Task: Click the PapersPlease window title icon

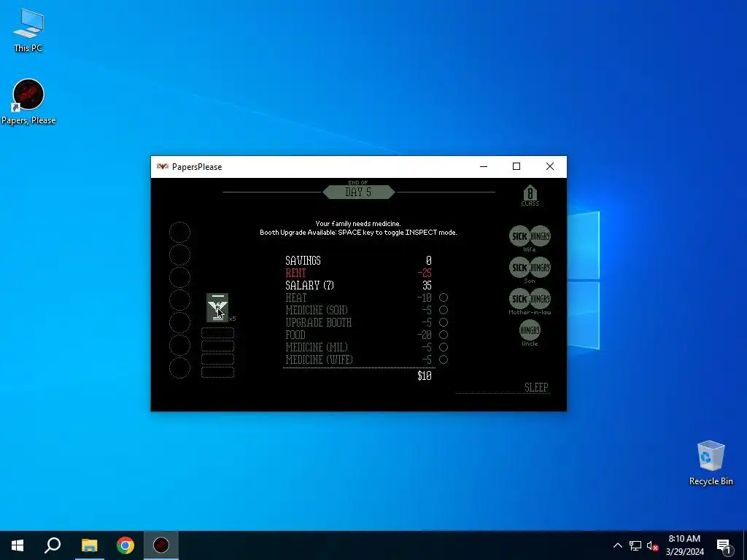Action: coord(163,167)
